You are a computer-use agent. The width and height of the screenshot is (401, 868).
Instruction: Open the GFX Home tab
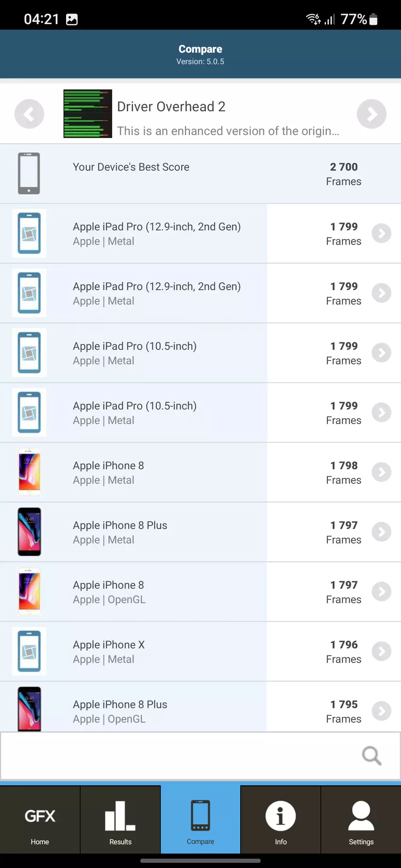[x=40, y=820]
